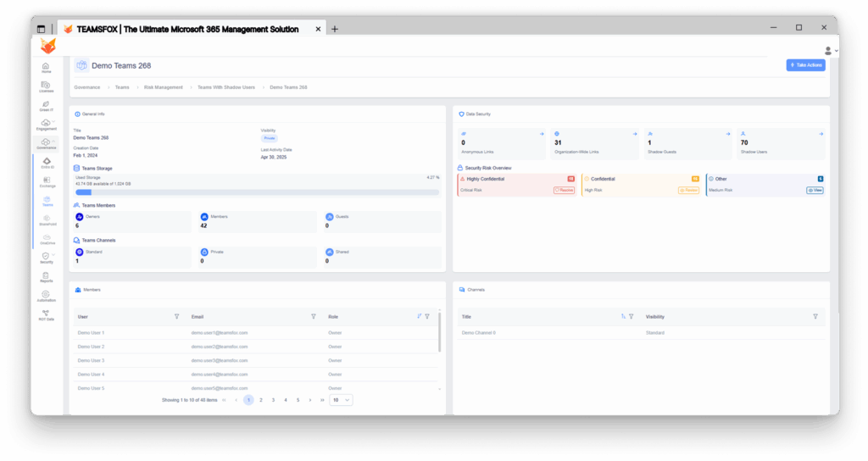Click Demo User 1 row
The width and height of the screenshot is (868, 461).
256,332
